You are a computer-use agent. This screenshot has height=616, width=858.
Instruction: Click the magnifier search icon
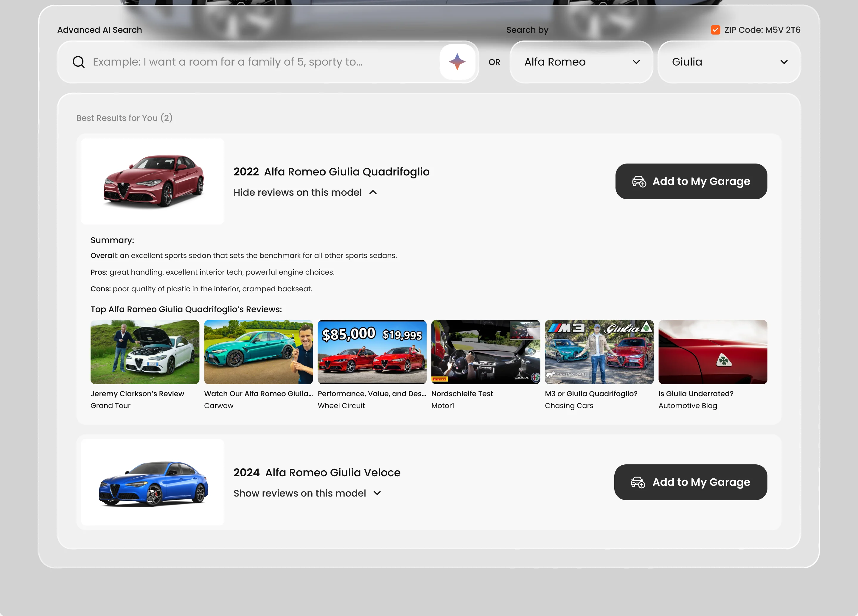[78, 62]
